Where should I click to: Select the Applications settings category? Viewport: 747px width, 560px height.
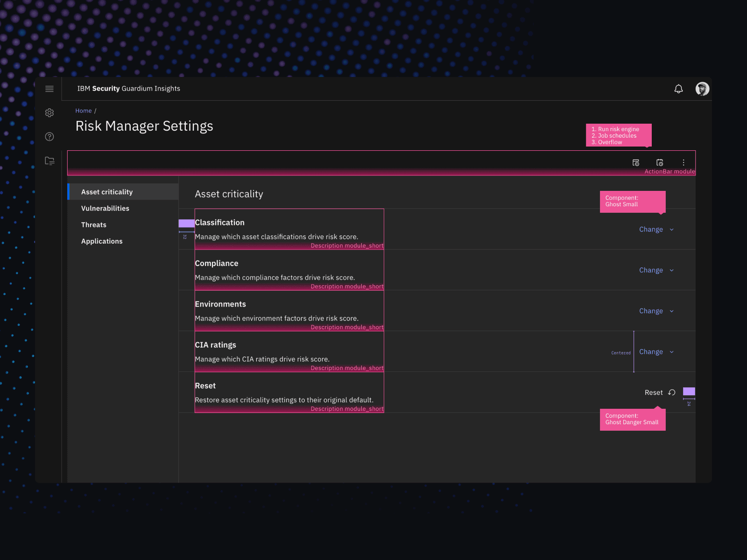click(x=102, y=241)
